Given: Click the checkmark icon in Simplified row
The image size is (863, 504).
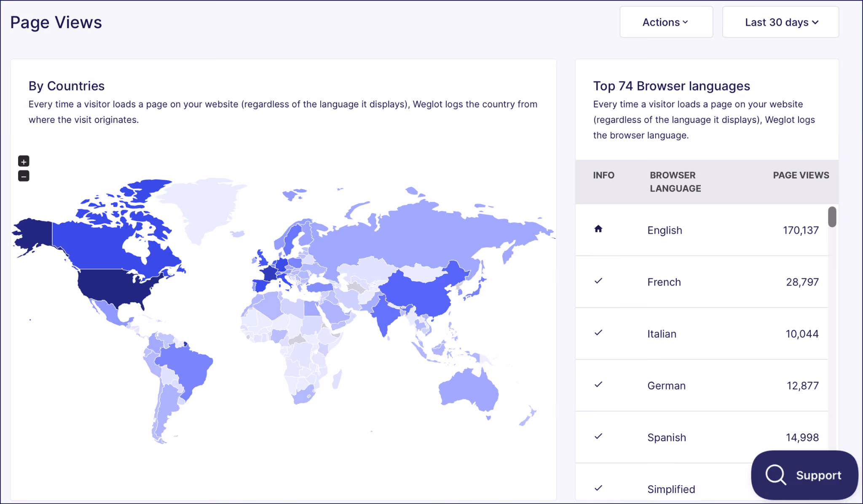Looking at the screenshot, I should (598, 488).
